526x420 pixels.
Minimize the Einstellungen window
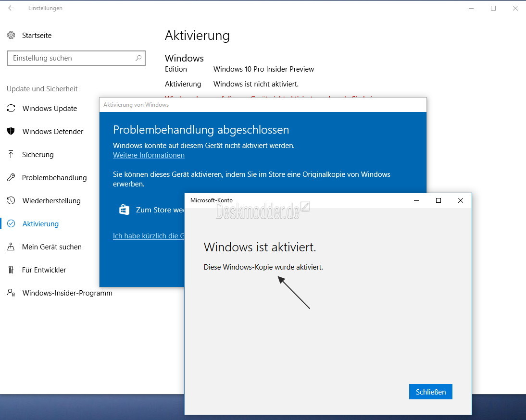[x=471, y=8]
